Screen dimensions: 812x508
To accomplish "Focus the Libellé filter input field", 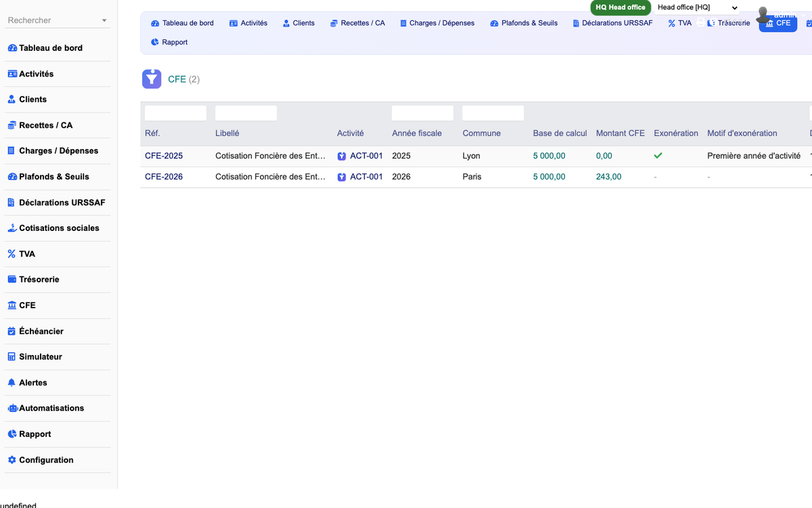I will (x=246, y=113).
